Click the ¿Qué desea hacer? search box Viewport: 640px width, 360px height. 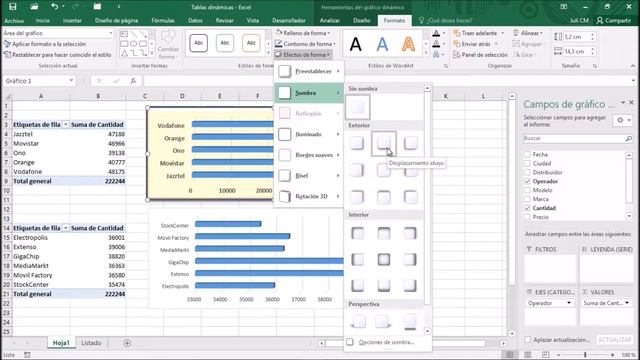tap(446, 20)
